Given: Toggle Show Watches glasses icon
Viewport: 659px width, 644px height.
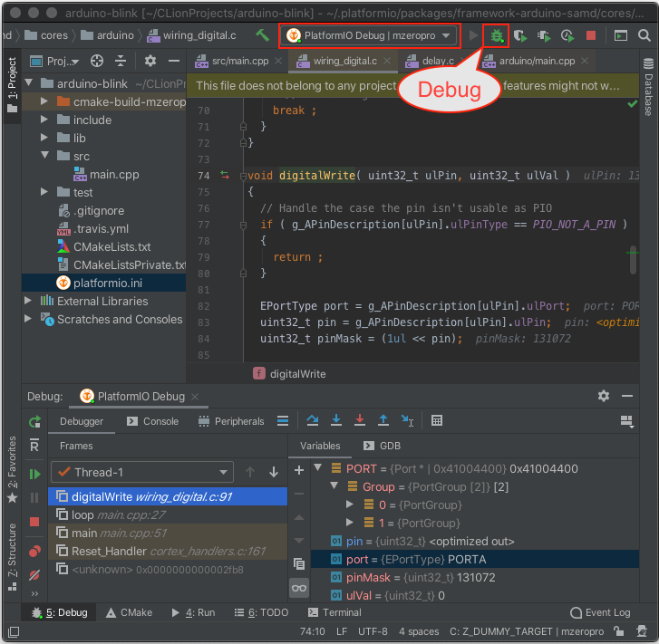Looking at the screenshot, I should click(299, 588).
